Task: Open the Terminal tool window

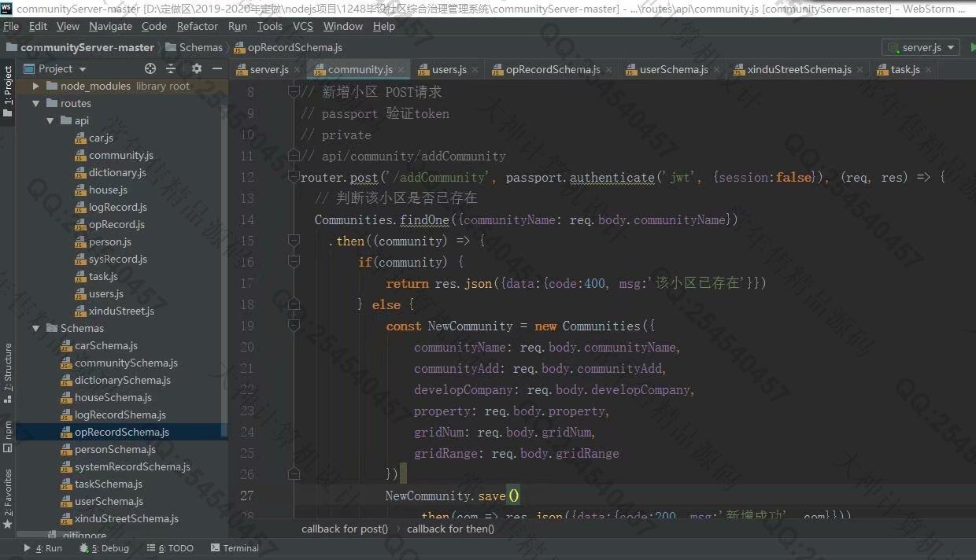Action: pyautogui.click(x=234, y=548)
